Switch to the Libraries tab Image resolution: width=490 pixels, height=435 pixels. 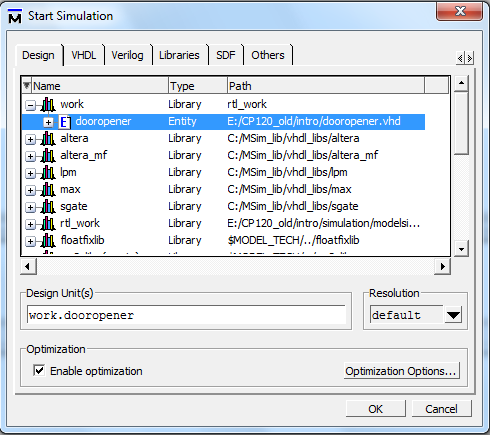179,55
